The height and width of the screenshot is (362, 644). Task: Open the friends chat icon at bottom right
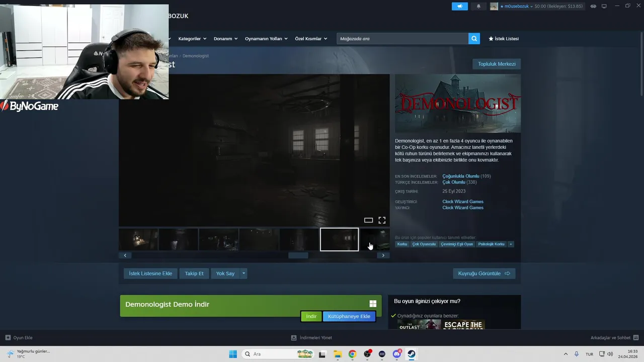click(x=636, y=338)
